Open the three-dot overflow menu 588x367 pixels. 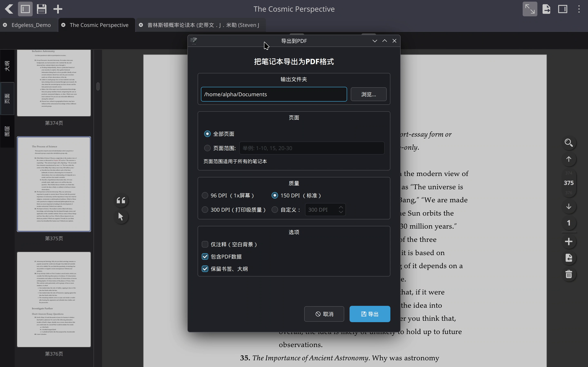coord(579,9)
